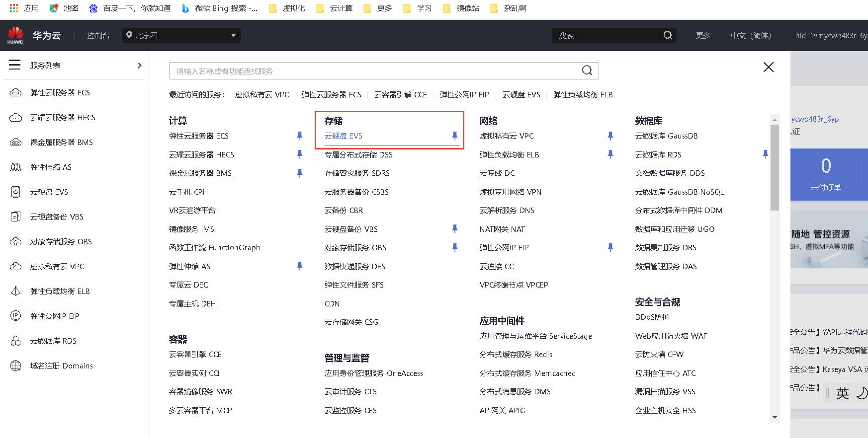868x438 pixels.
Task: Open the Maps bookmark icon
Action: 54,8
